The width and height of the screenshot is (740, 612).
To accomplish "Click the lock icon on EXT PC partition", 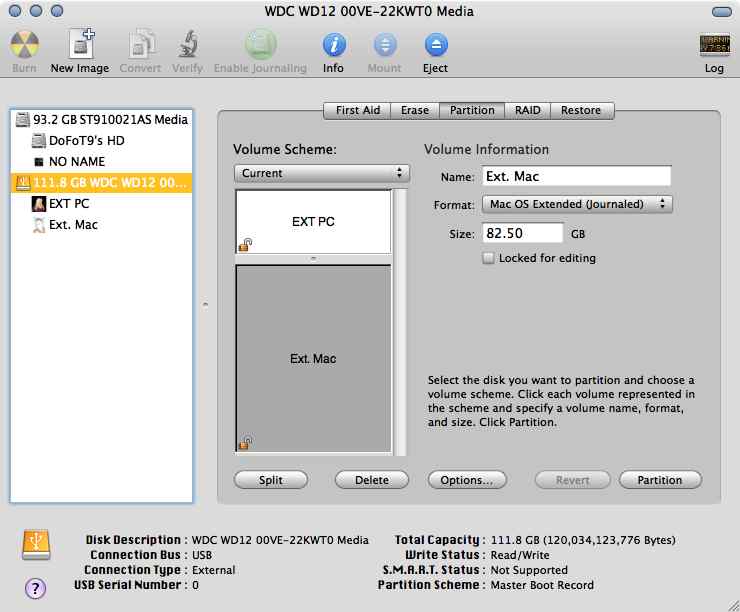I will [245, 245].
